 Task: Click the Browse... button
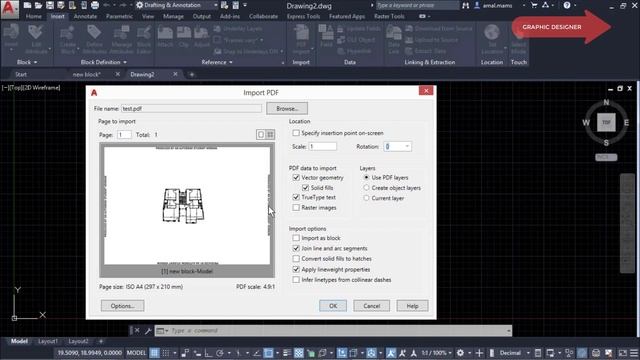pyautogui.click(x=287, y=109)
